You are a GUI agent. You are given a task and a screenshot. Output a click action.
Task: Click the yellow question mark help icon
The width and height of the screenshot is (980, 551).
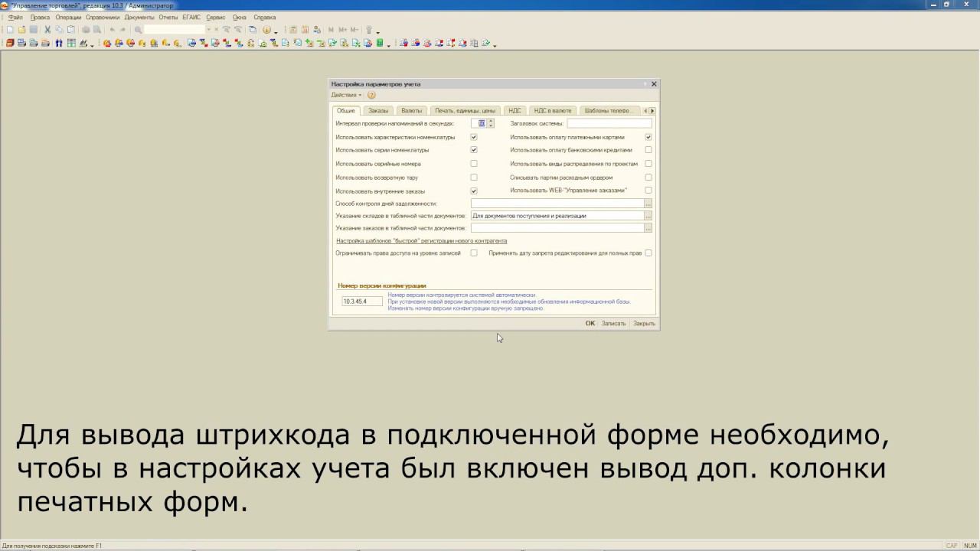(x=371, y=95)
